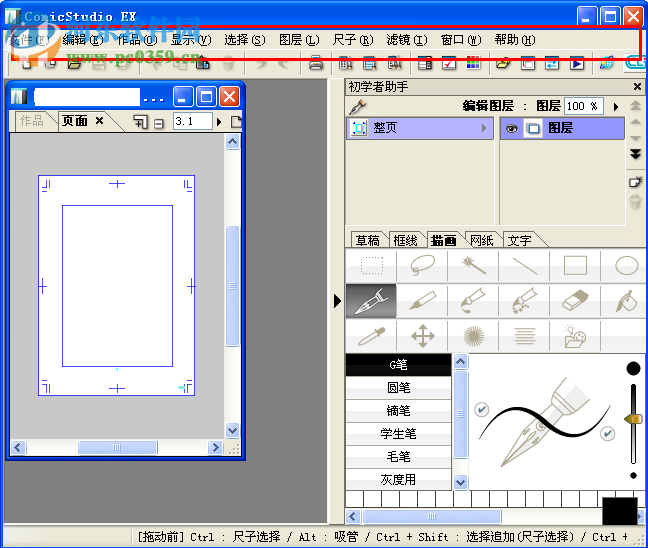
Task: Open the 显示(V) menu
Action: click(x=191, y=40)
